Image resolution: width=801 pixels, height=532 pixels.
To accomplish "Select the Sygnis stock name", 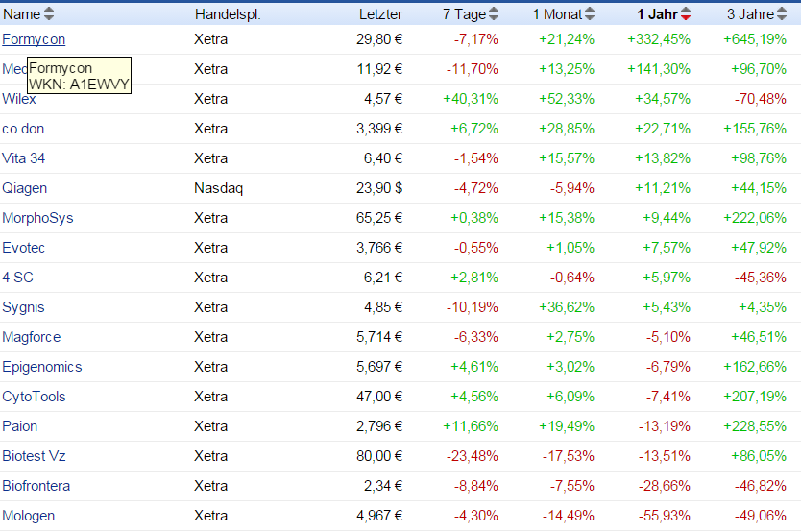I will pos(23,307).
